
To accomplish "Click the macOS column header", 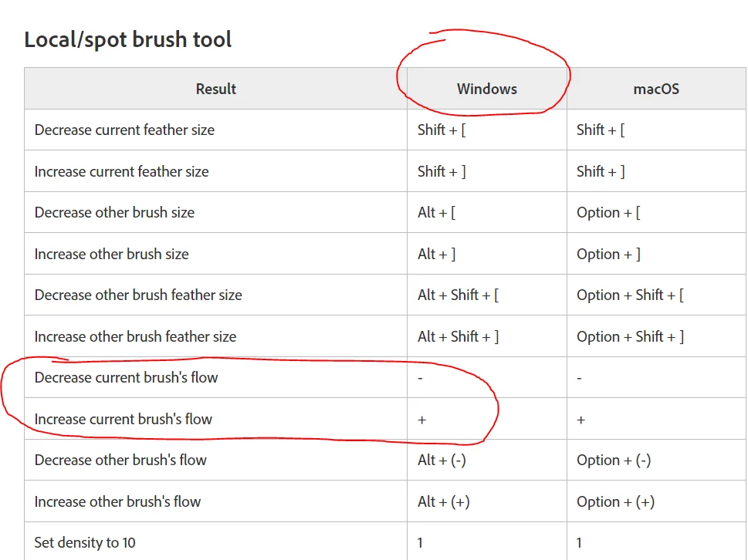I will pos(656,89).
